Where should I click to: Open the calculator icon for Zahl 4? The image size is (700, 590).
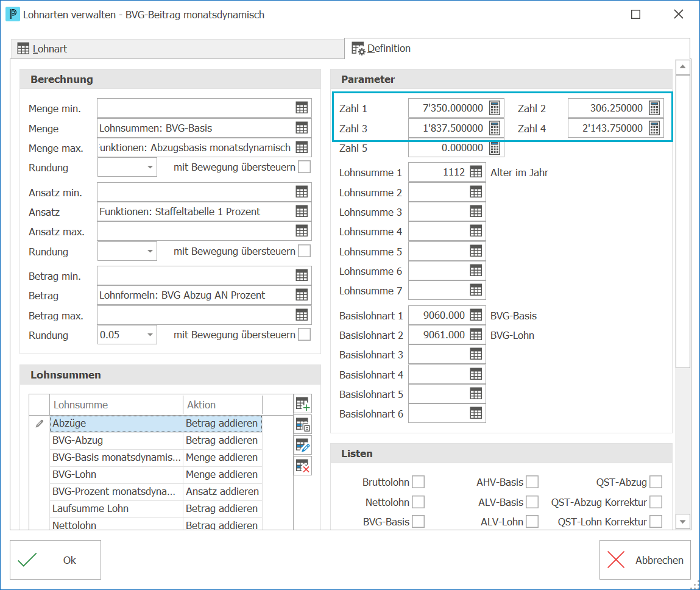654,128
